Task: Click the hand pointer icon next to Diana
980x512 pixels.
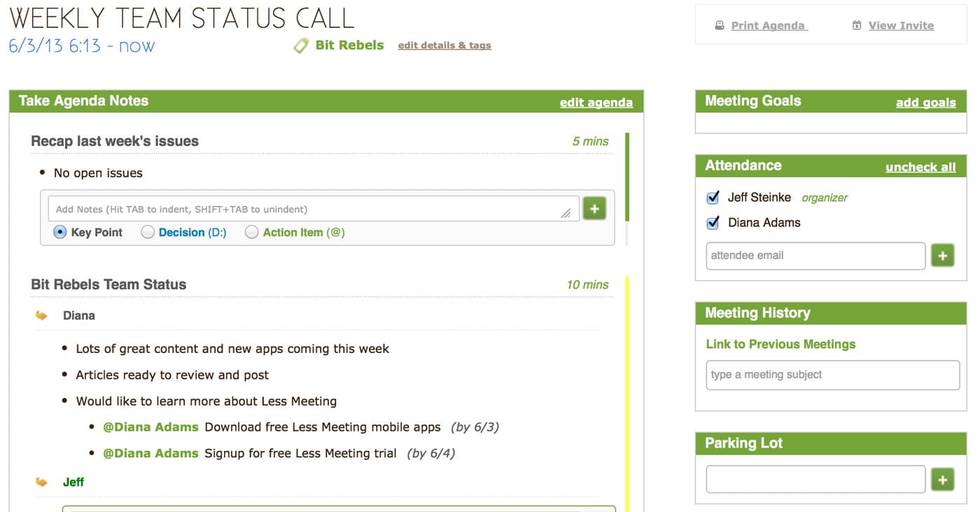Action: coord(42,316)
